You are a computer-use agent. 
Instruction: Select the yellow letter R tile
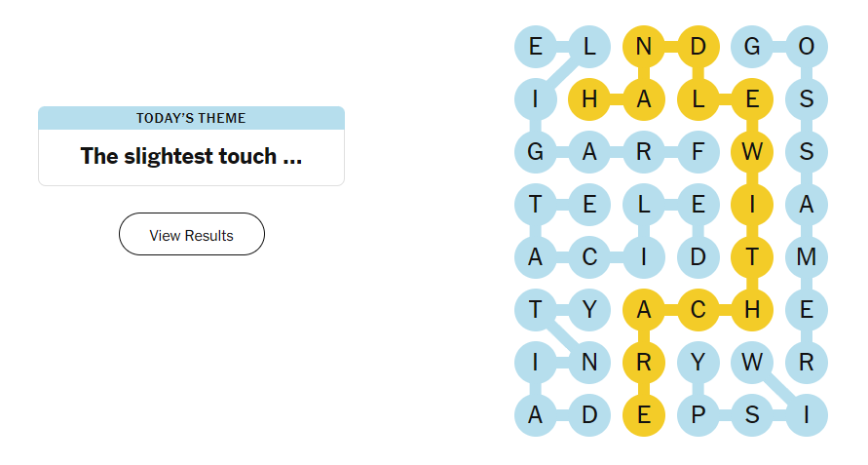(x=644, y=363)
